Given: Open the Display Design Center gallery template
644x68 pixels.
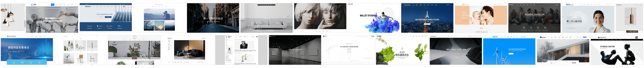Looking at the screenshot, I should (x=295, y=50).
